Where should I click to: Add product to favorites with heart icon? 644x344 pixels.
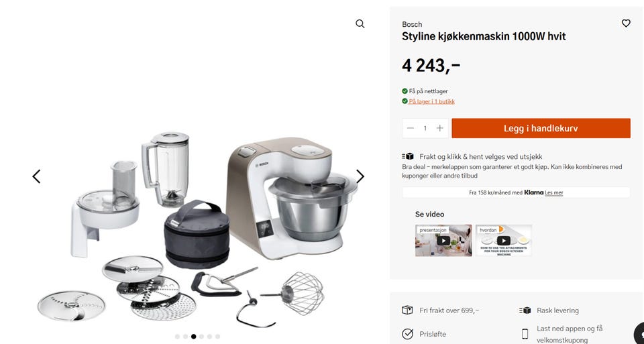click(626, 23)
